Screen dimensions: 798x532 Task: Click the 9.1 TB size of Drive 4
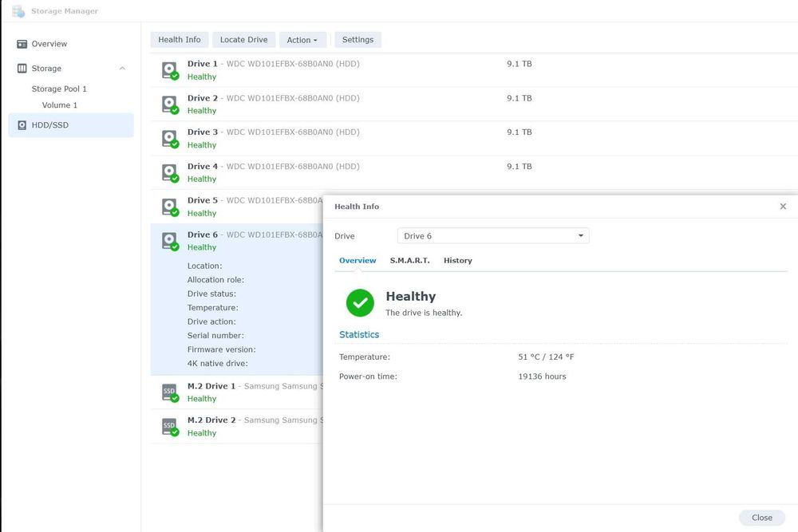(519, 167)
